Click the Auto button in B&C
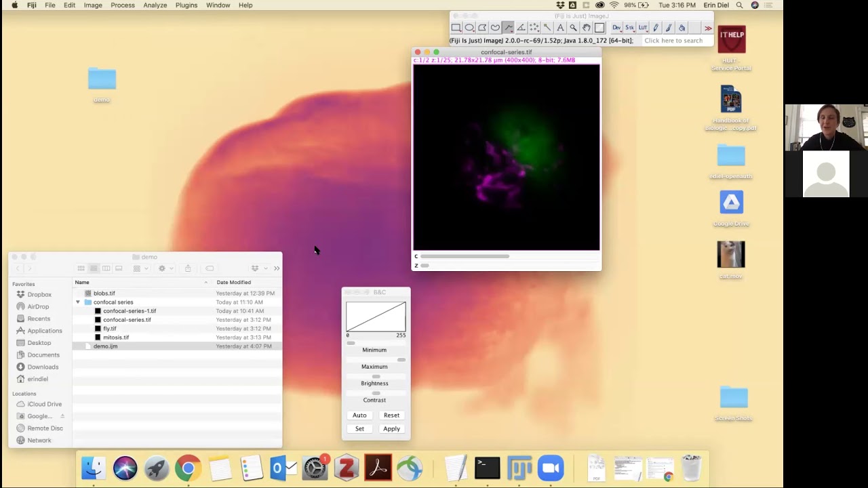This screenshot has height=488, width=868. tap(359, 415)
